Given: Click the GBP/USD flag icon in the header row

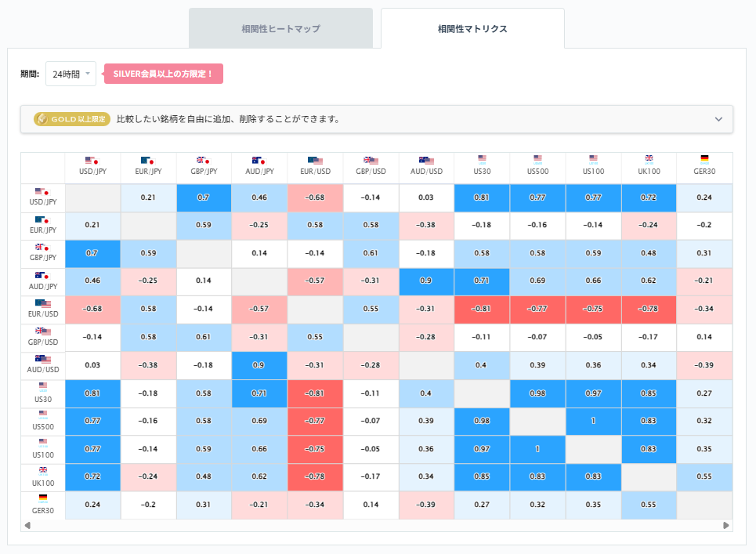Looking at the screenshot, I should (371, 161).
